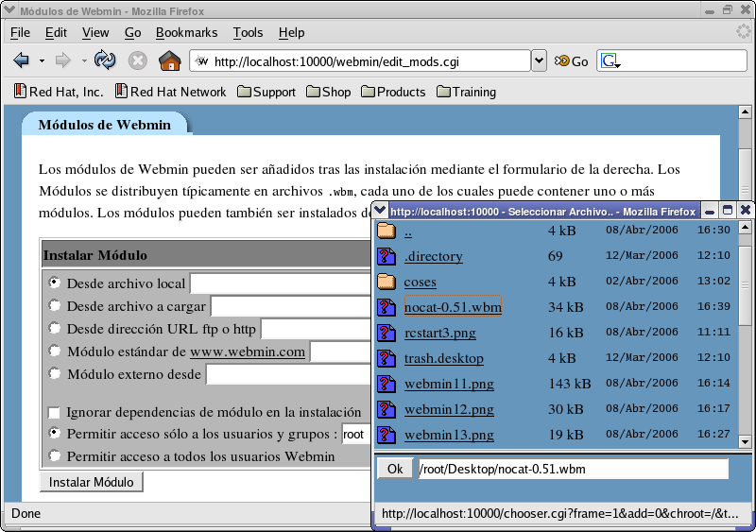Viewport: 756px width, 532px height.
Task: Click the 'Desde archivo local' text field
Action: pyautogui.click(x=281, y=283)
